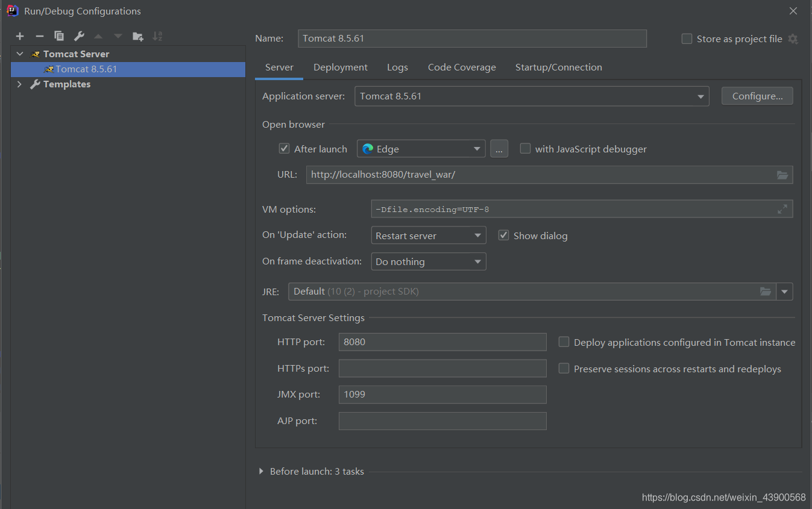Move configuration up arrow icon

tap(98, 36)
